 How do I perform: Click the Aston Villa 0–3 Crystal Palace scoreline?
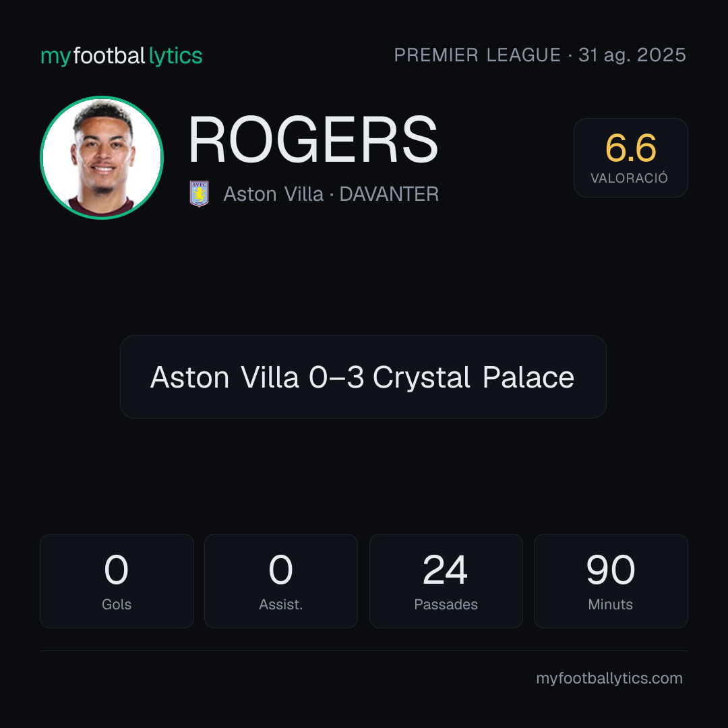tap(363, 377)
